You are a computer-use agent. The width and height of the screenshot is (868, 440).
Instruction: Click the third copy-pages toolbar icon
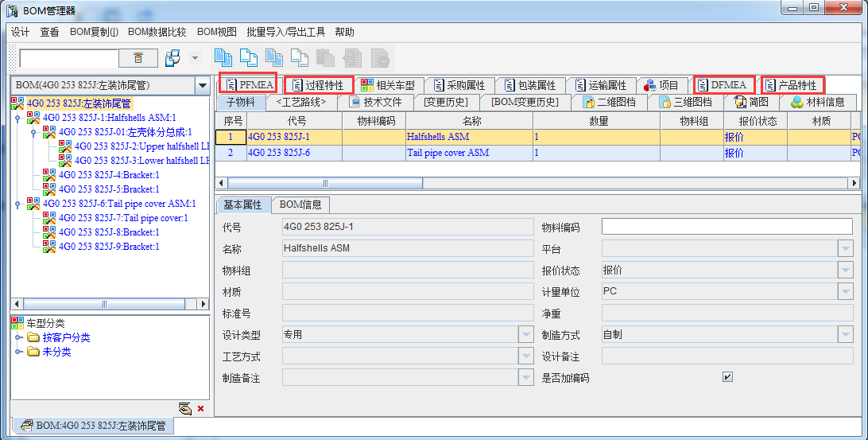pyautogui.click(x=274, y=57)
